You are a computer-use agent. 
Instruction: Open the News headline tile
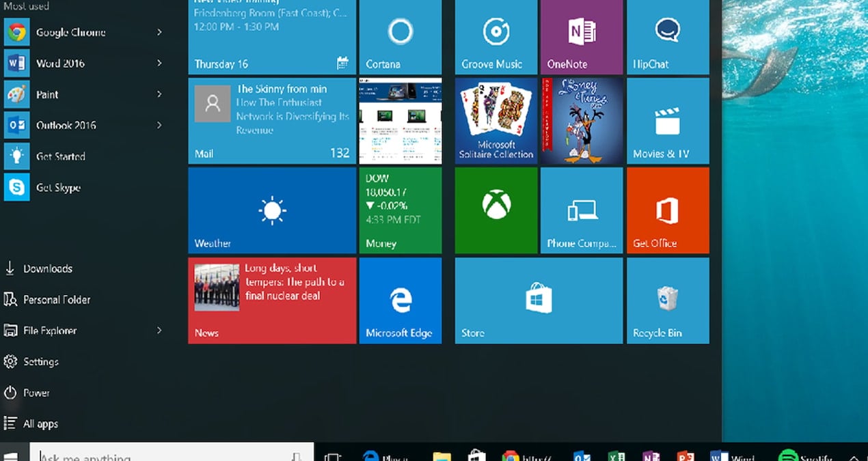click(x=272, y=301)
